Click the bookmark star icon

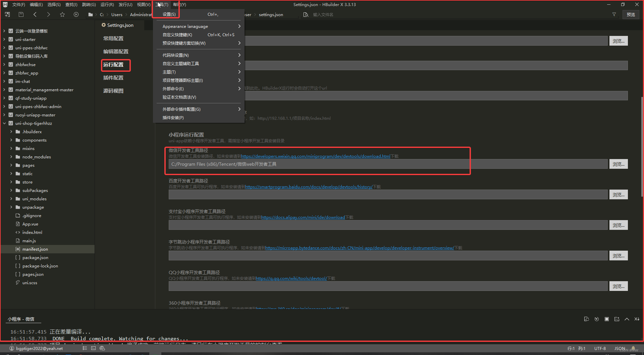[62, 14]
